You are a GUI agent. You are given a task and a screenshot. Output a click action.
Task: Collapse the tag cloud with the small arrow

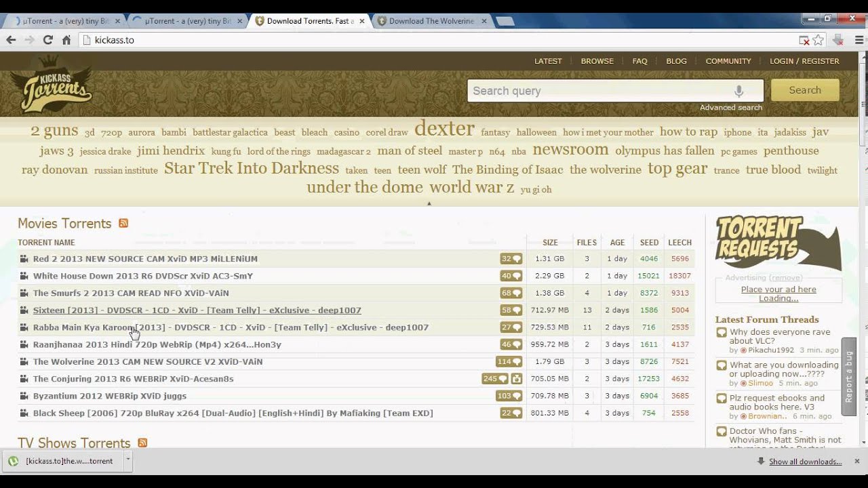point(429,203)
